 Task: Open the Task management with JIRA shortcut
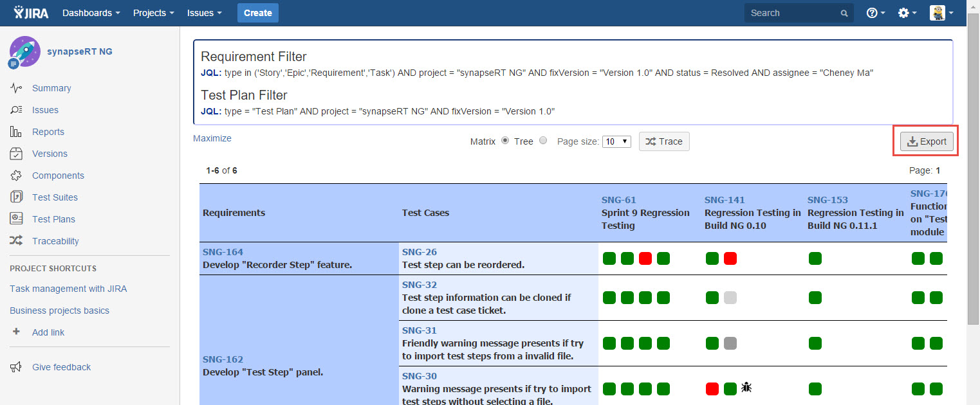[x=68, y=289]
